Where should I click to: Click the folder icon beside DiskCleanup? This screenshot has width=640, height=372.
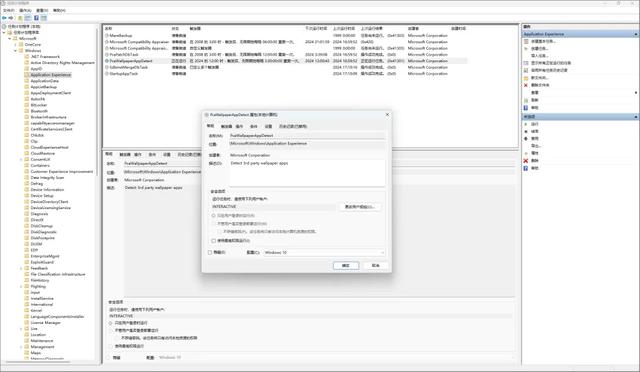27,226
